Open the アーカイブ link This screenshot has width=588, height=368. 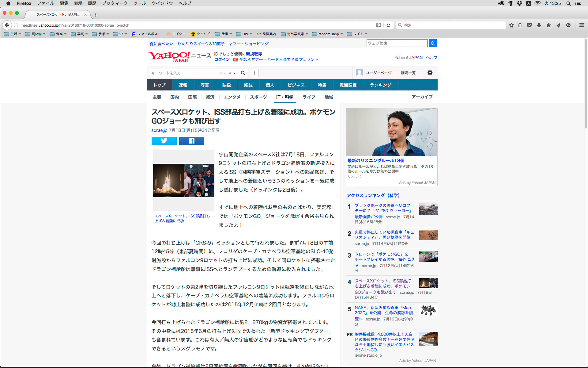[422, 97]
